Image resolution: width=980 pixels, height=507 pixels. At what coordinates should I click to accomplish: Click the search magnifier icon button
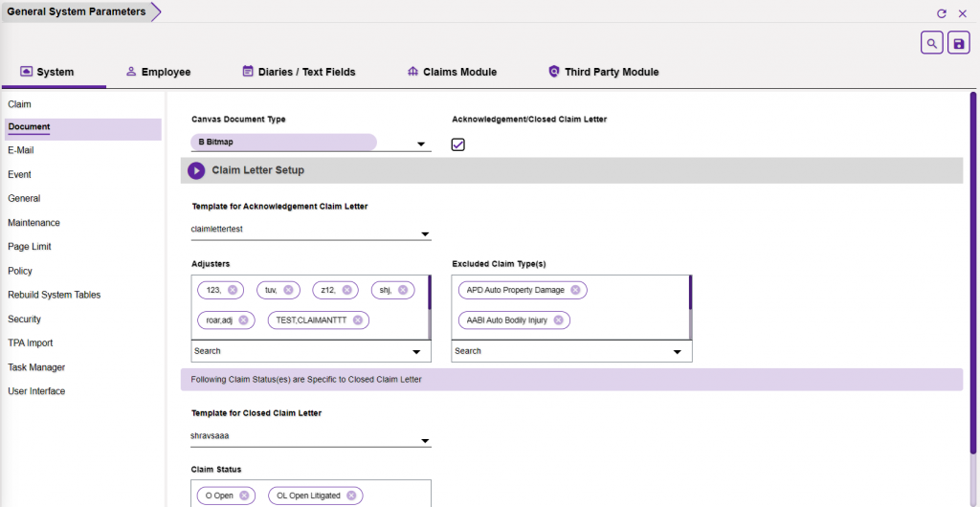pyautogui.click(x=931, y=43)
